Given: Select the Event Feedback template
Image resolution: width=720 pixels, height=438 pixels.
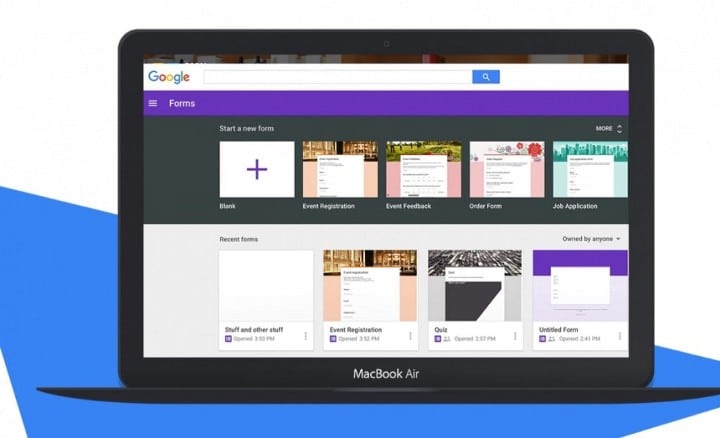Looking at the screenshot, I should 424,169.
